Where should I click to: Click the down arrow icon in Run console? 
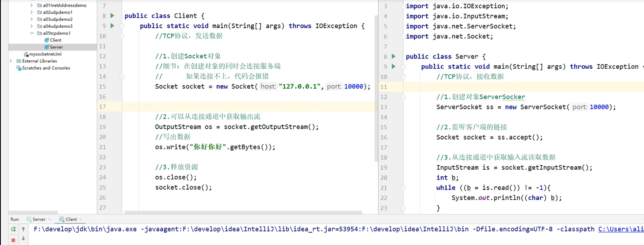[23, 238]
